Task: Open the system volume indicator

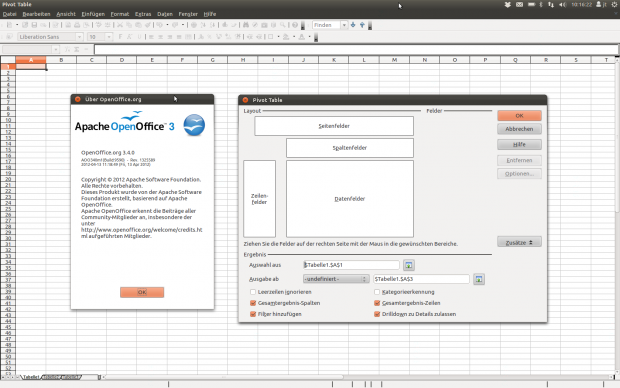Action: (x=563, y=4)
